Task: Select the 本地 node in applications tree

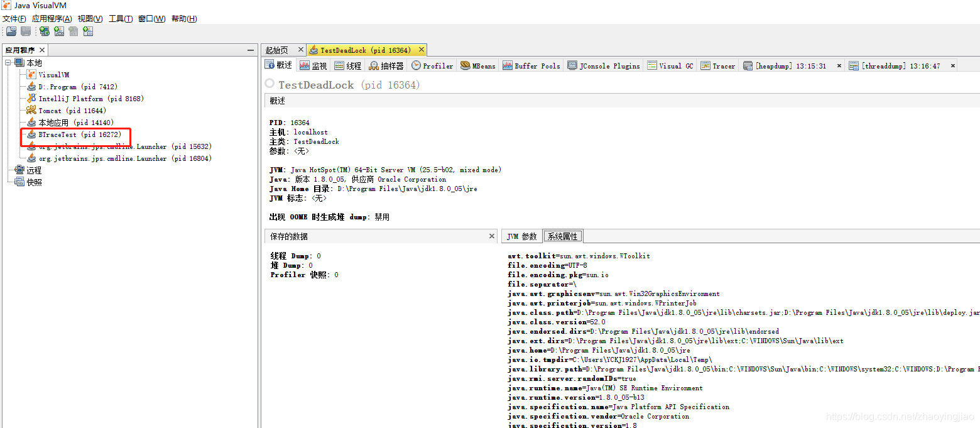Action: point(34,63)
